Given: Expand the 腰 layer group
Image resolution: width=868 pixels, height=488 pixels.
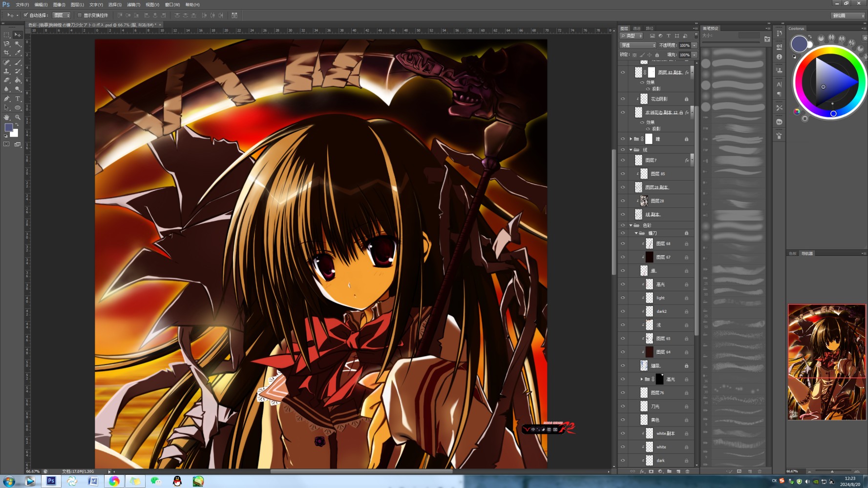Looking at the screenshot, I should pyautogui.click(x=631, y=139).
